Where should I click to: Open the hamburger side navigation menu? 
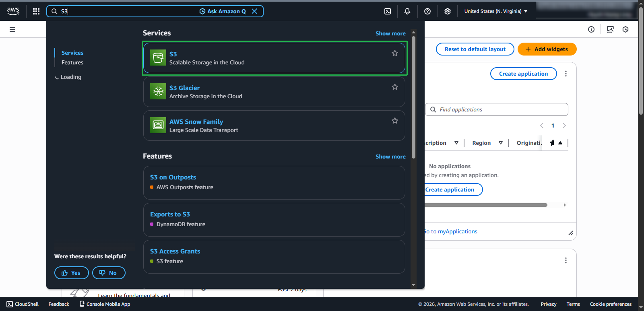[12, 29]
